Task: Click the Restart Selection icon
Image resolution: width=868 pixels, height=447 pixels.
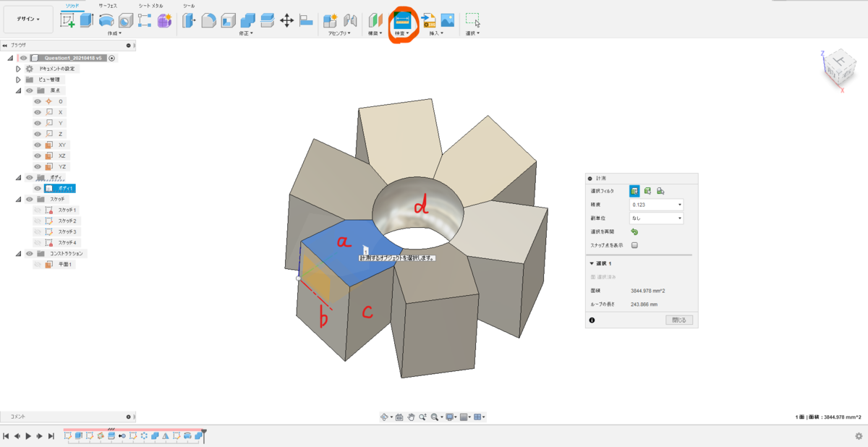Action: pos(634,231)
